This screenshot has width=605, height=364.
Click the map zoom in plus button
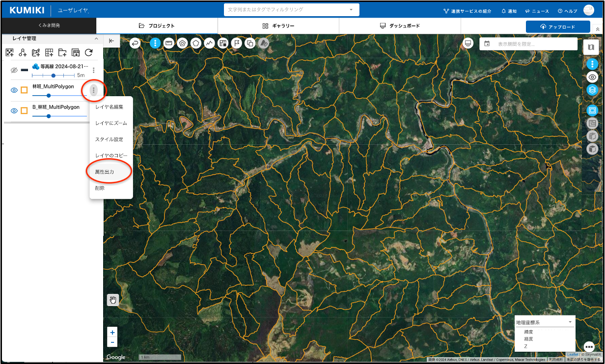(112, 332)
